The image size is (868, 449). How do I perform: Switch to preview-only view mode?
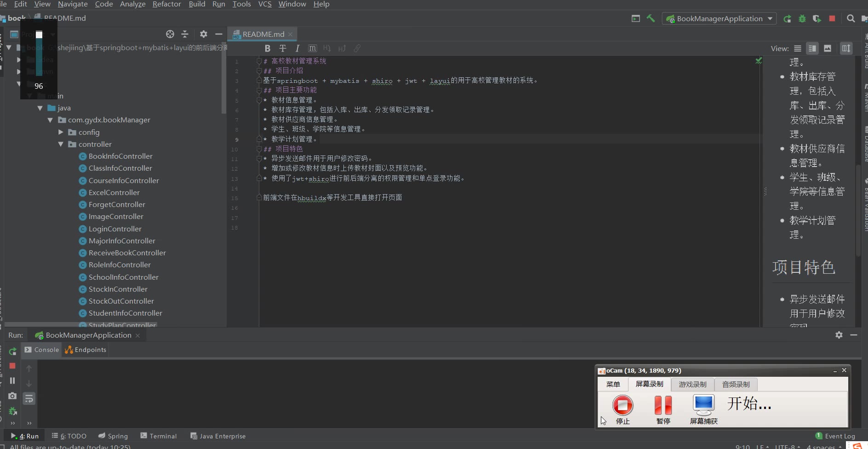click(x=828, y=48)
